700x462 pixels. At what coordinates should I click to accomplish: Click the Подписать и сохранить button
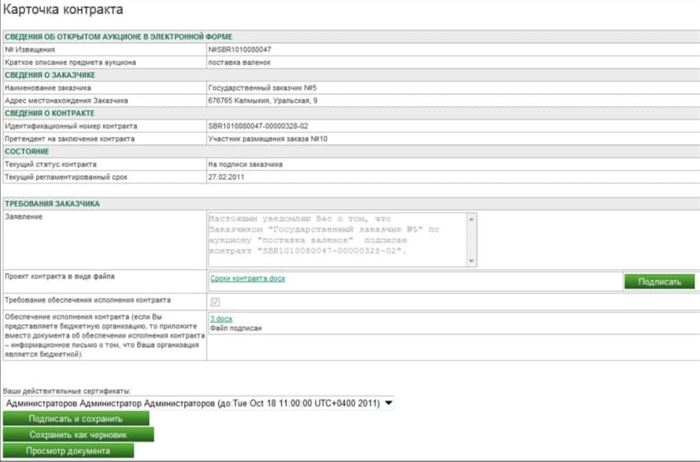click(x=76, y=419)
